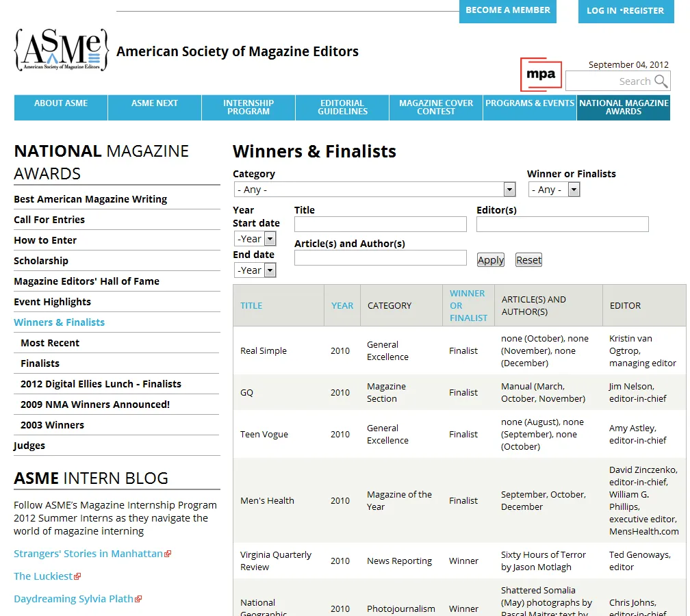Open the How to Enter link

(x=45, y=240)
